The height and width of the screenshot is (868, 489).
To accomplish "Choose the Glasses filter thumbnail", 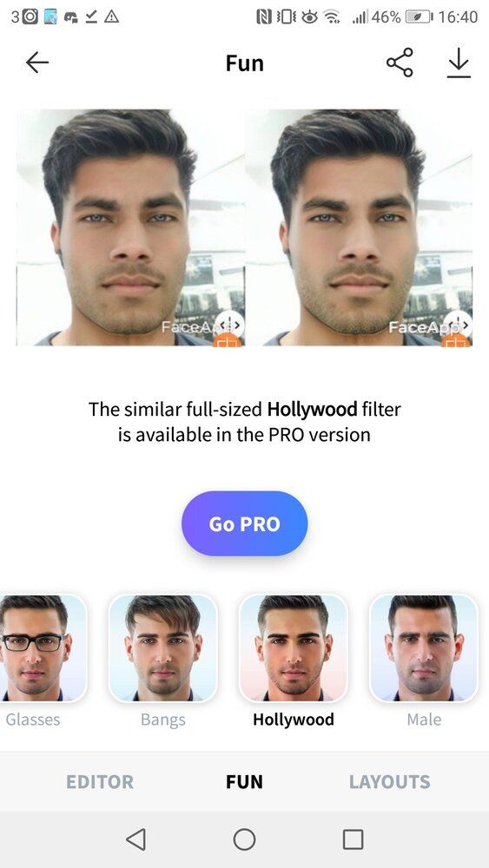I will click(42, 648).
